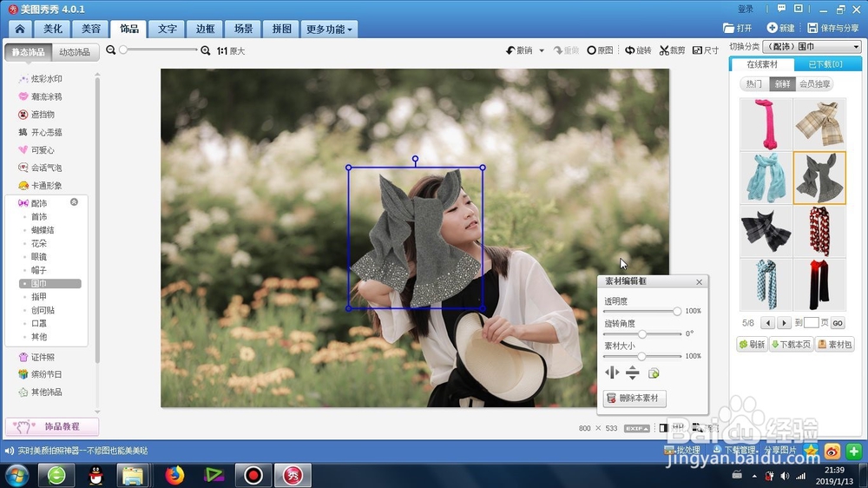Adjust the 透明度 transparency slider
Image resolution: width=868 pixels, height=488 pixels.
click(x=677, y=312)
